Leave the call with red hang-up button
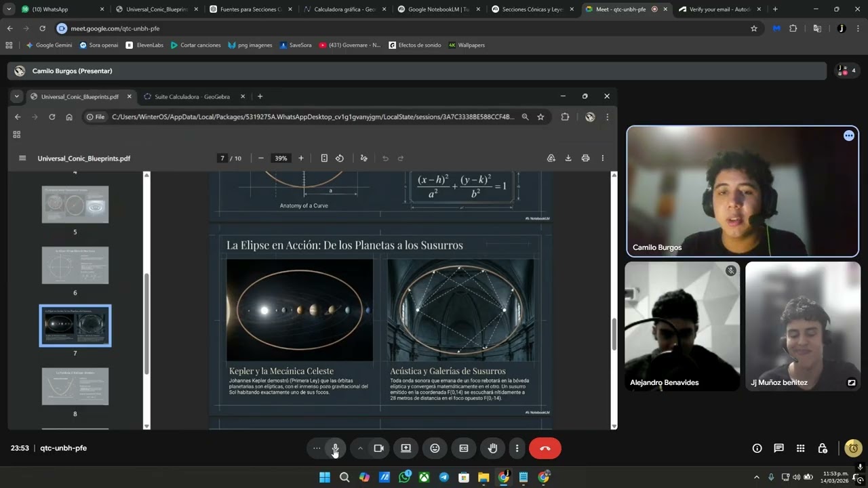This screenshot has width=868, height=488. click(545, 448)
